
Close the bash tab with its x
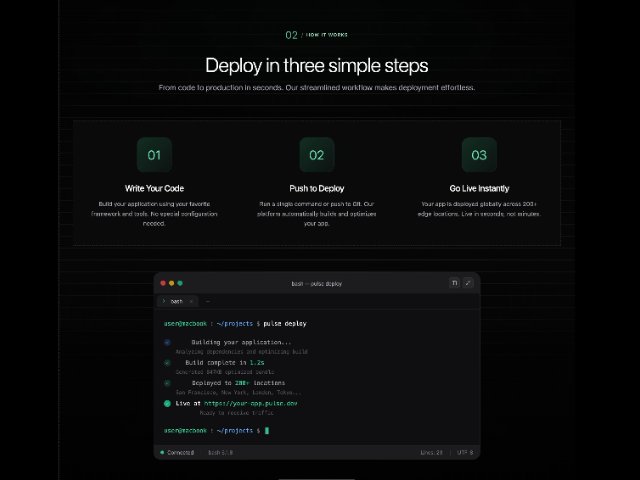tap(191, 301)
